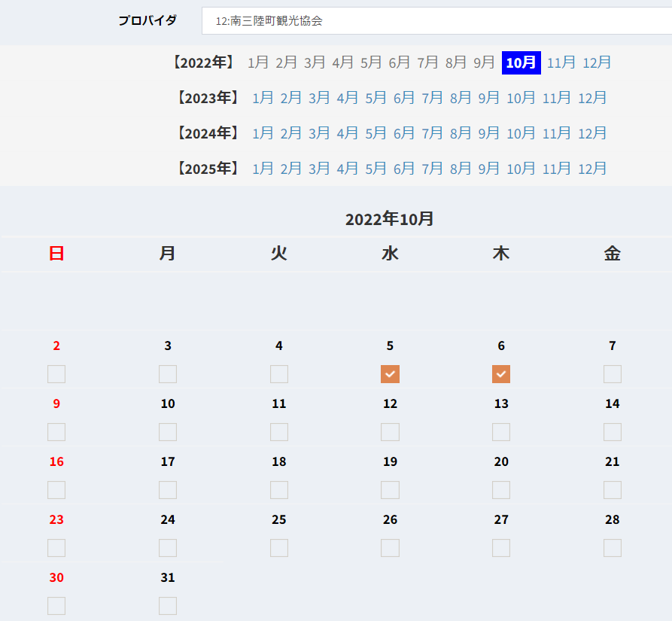The width and height of the screenshot is (672, 621).
Task: Go to 2022年 9月
Action: point(484,62)
